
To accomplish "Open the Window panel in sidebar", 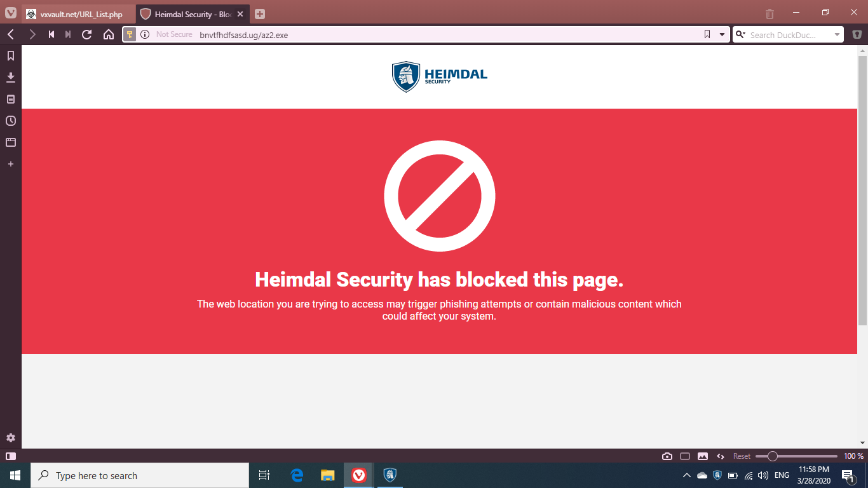I will tap(11, 142).
